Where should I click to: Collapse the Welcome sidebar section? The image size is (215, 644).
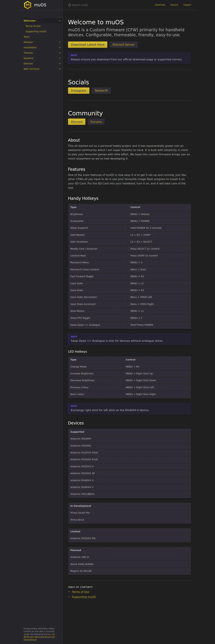pos(60,21)
